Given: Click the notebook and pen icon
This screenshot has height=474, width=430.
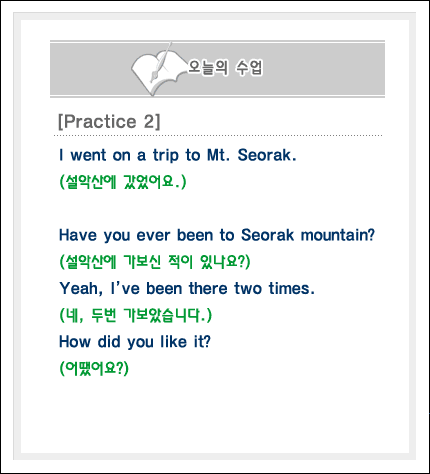Looking at the screenshot, I should (x=158, y=69).
